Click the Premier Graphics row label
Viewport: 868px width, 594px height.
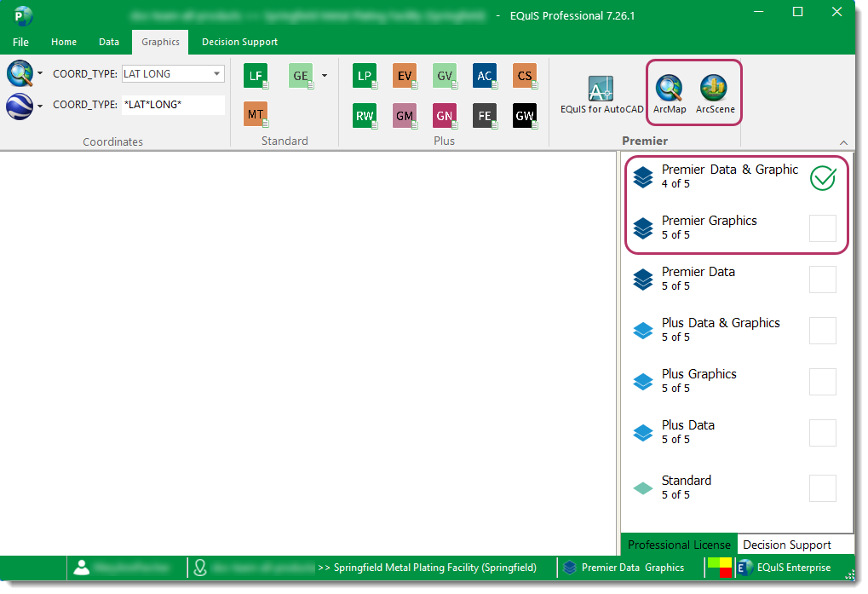pos(709,221)
